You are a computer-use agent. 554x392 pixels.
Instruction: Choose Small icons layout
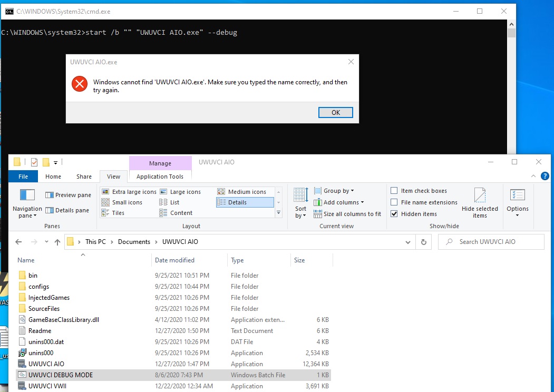click(122, 202)
